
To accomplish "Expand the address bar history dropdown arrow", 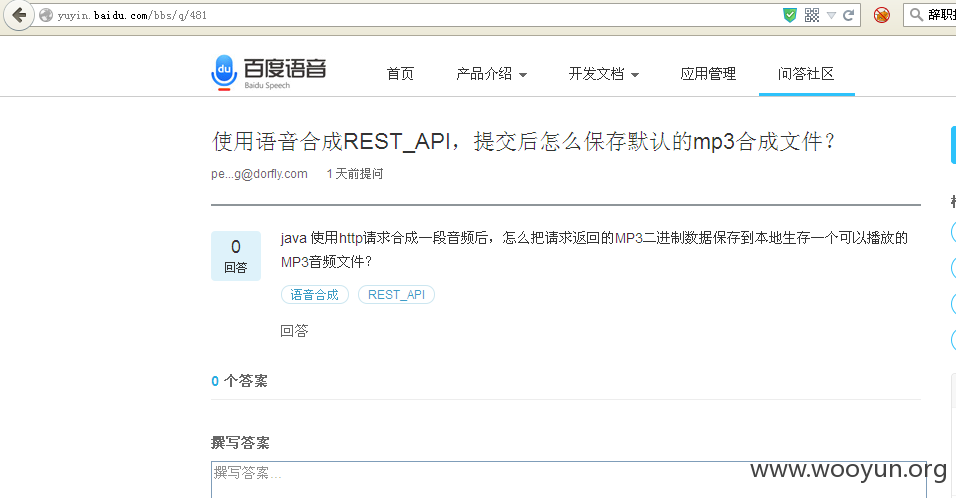I will tap(831, 16).
